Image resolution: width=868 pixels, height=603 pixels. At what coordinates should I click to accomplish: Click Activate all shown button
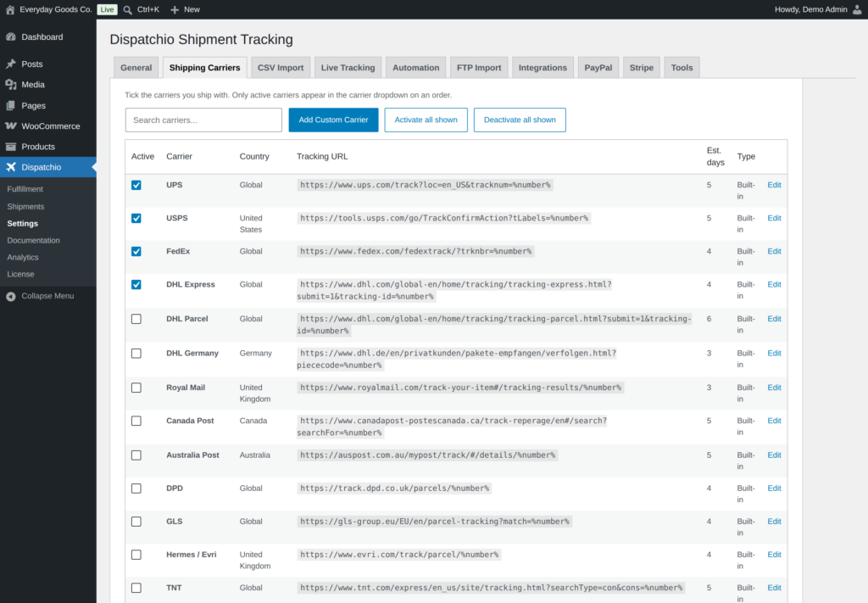[426, 120]
